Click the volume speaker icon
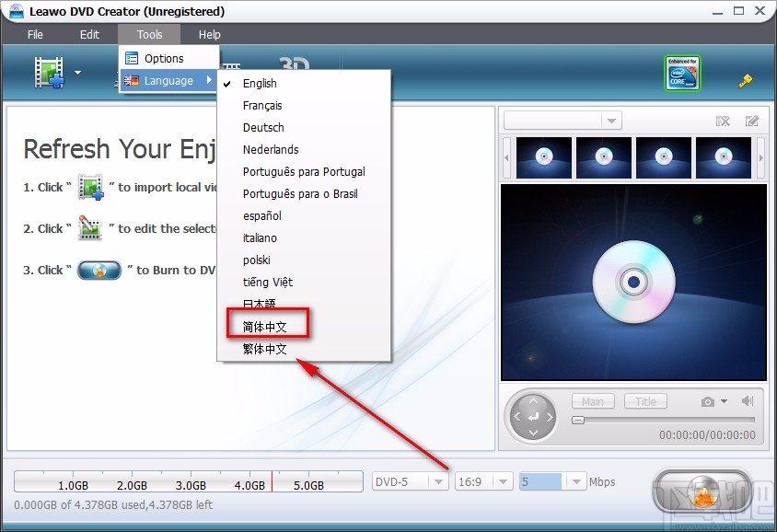 tap(748, 400)
